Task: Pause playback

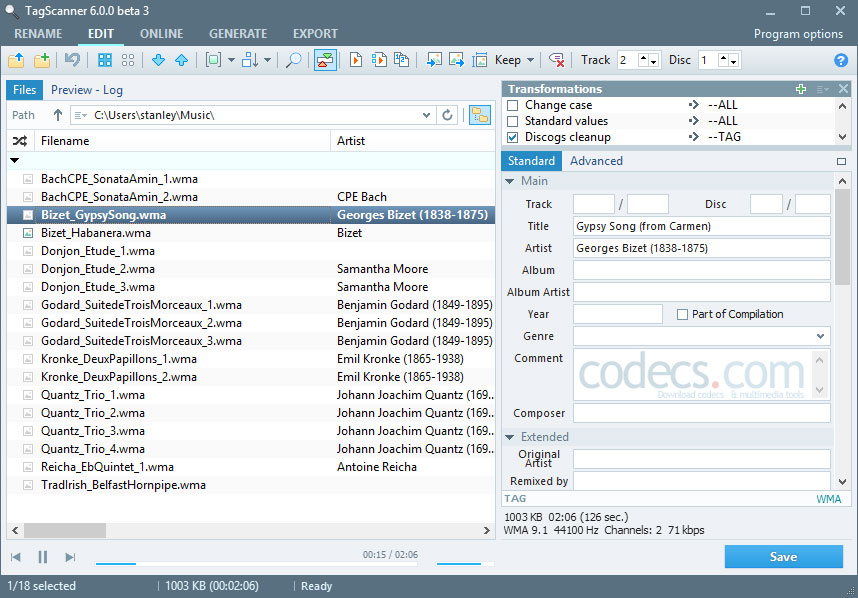Action: 43,557
